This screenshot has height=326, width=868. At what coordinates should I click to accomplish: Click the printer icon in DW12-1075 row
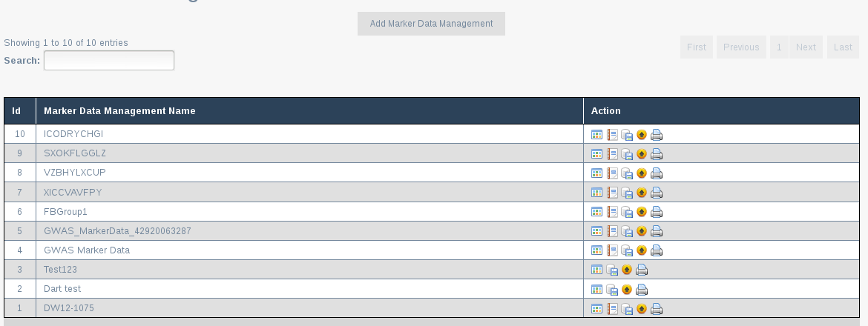657,308
